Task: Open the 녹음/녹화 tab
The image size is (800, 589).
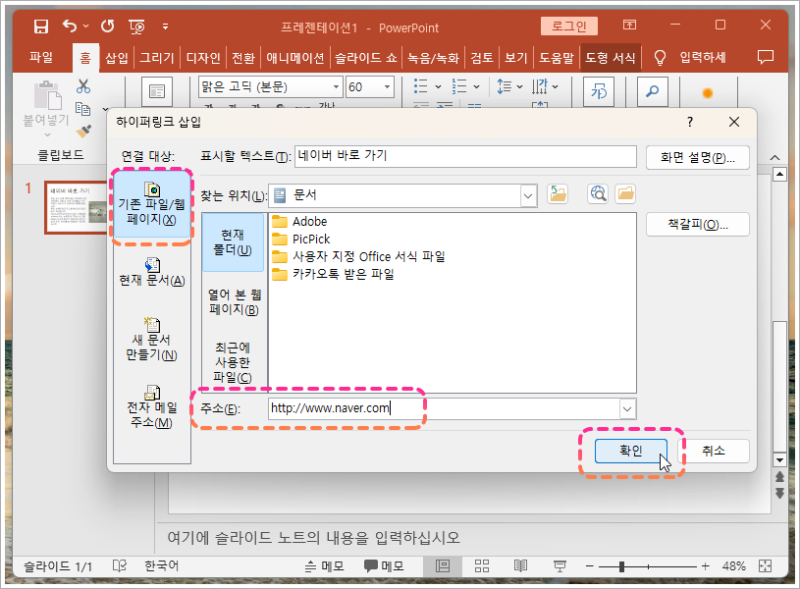Action: click(x=434, y=58)
